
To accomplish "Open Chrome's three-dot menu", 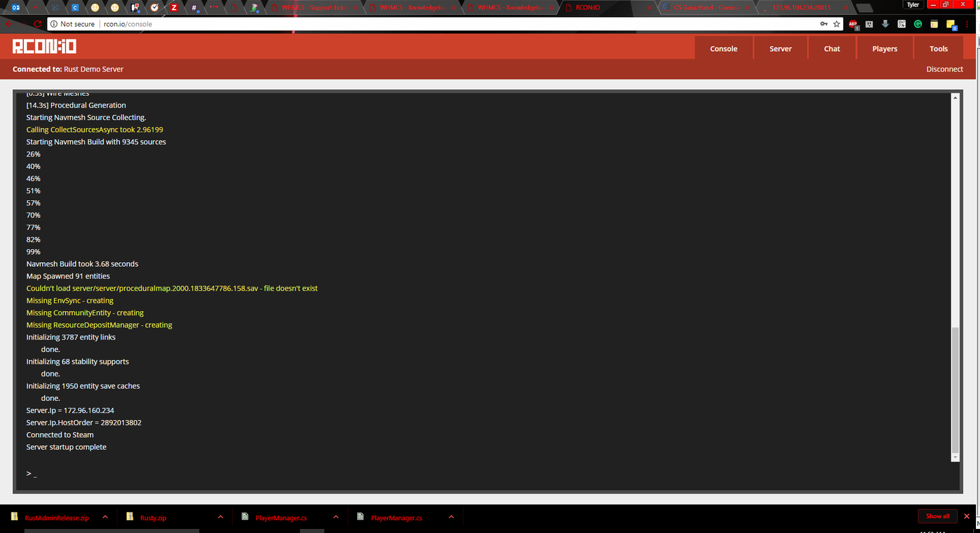I will (967, 24).
